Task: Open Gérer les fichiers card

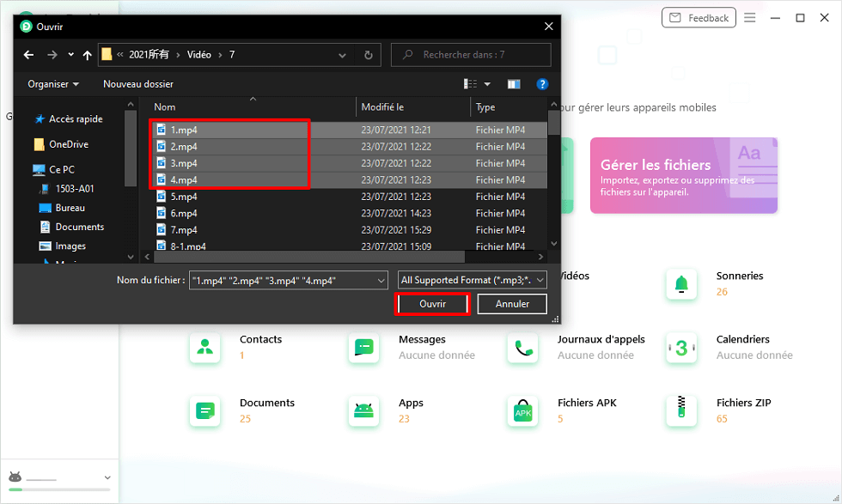Action: pyautogui.click(x=684, y=175)
